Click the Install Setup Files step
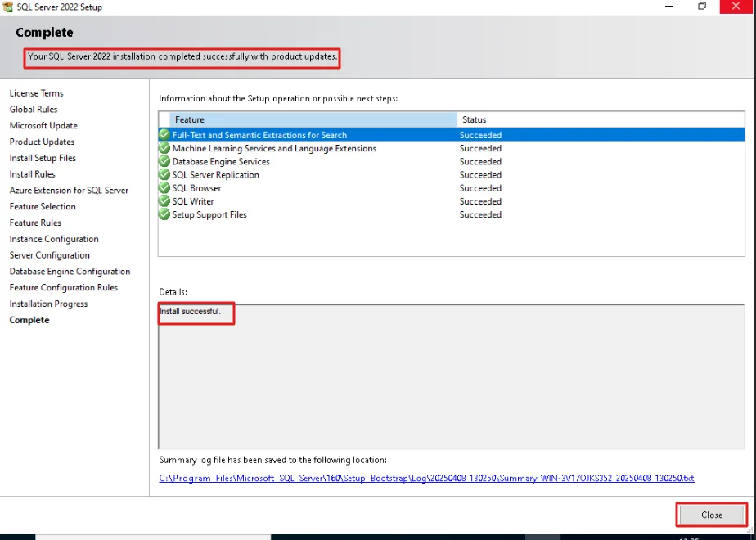The width and height of the screenshot is (756, 540). [43, 158]
